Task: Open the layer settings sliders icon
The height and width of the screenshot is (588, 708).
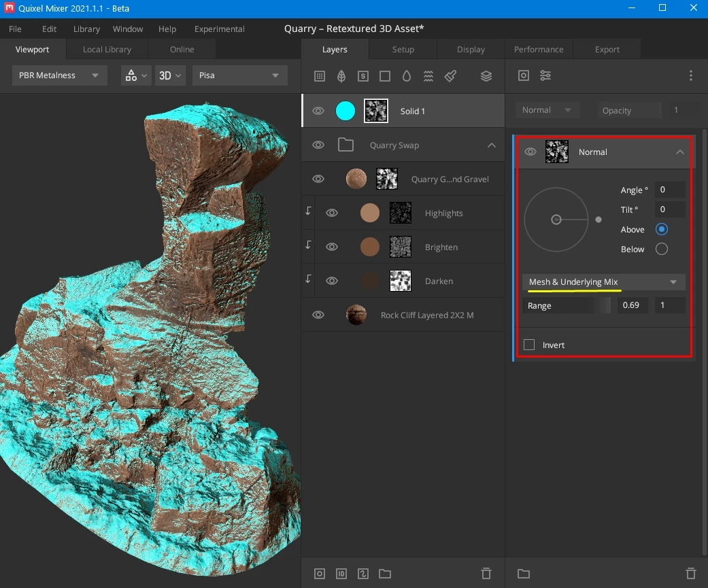Action: 545,75
